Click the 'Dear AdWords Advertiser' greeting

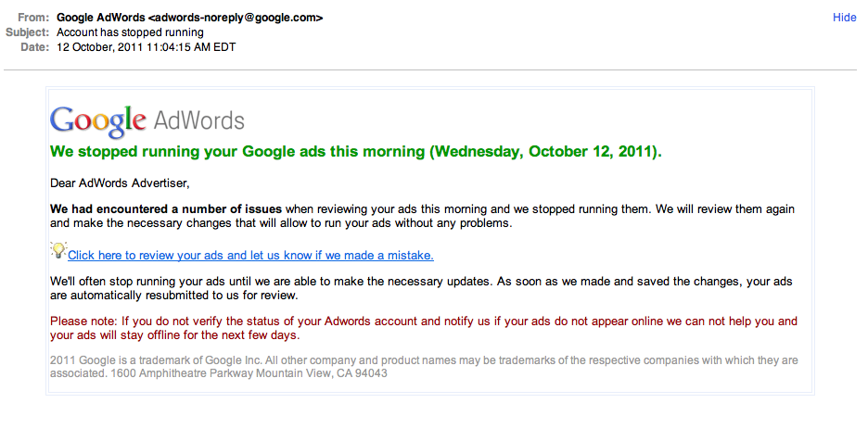tap(120, 183)
